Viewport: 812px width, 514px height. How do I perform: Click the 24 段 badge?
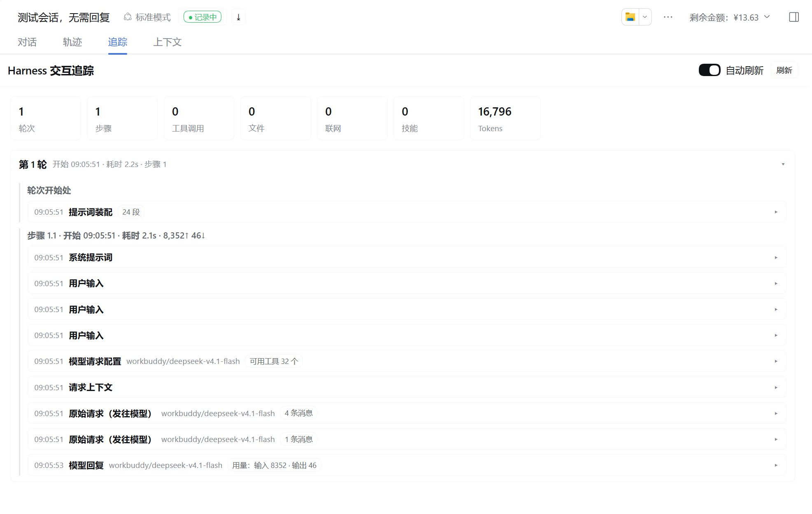coord(131,212)
